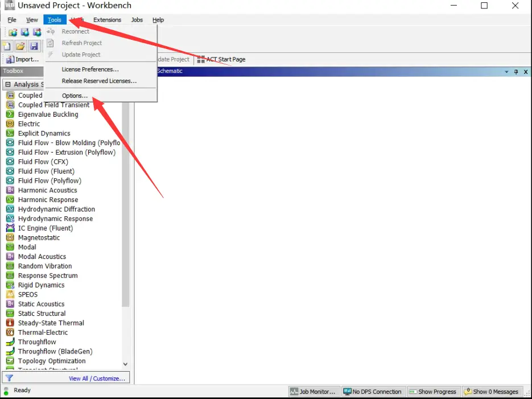The width and height of the screenshot is (532, 399).
Task: Click Show Progress in the status bar
Action: [433, 392]
